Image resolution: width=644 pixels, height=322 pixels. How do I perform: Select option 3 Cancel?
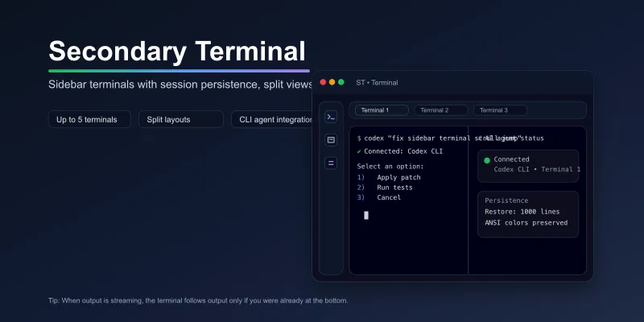[378, 197]
